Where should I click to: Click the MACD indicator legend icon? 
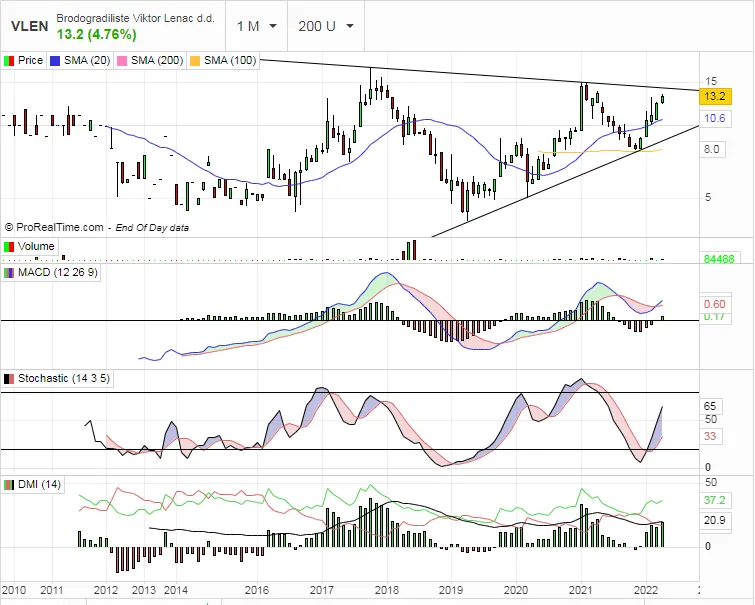click(10, 272)
